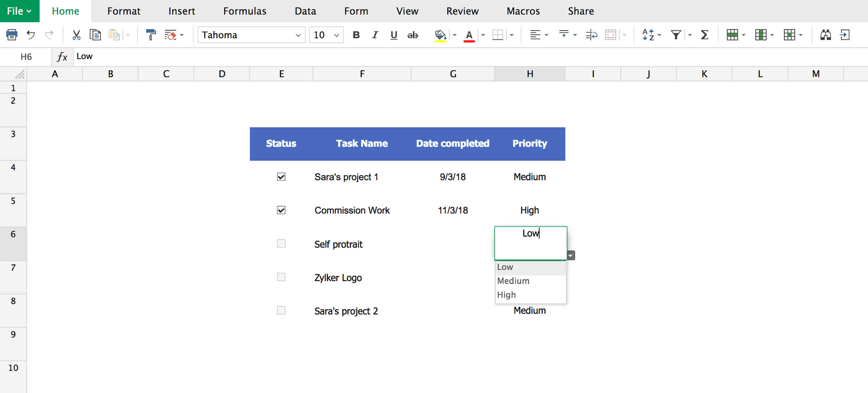Click the Print icon in toolbar

(x=12, y=35)
